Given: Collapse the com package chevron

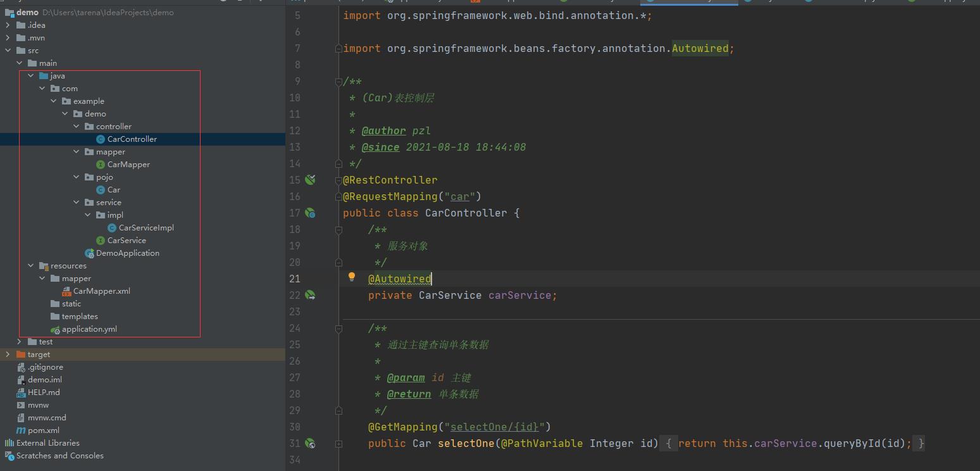Looking at the screenshot, I should (42, 89).
